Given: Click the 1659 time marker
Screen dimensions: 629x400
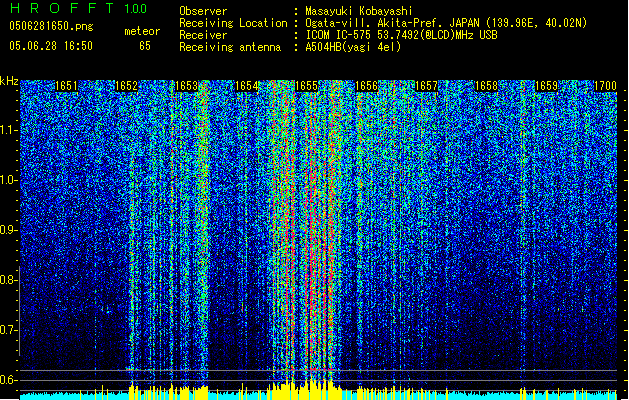Looking at the screenshot, I should 546,86.
